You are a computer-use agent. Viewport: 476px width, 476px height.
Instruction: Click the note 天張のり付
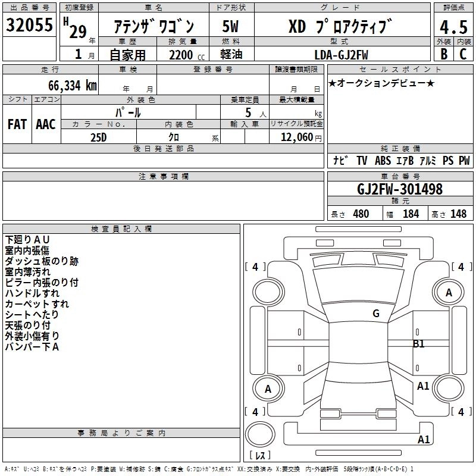tap(27, 325)
